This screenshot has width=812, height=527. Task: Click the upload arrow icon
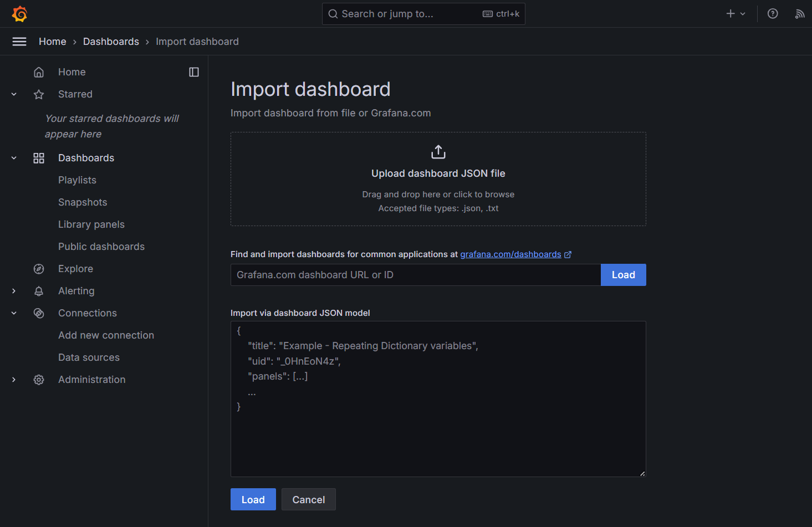coord(438,152)
